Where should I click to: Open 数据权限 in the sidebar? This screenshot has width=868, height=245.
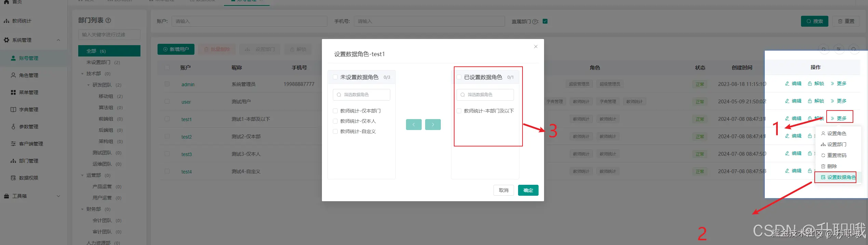[x=28, y=178]
